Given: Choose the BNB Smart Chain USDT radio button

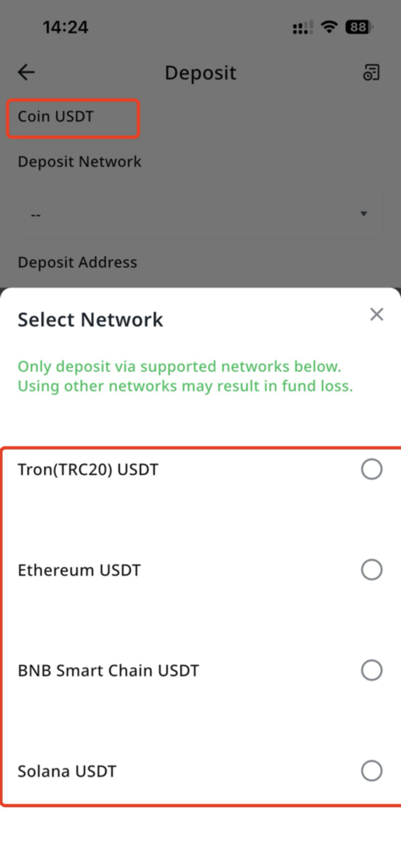Looking at the screenshot, I should tap(371, 670).
